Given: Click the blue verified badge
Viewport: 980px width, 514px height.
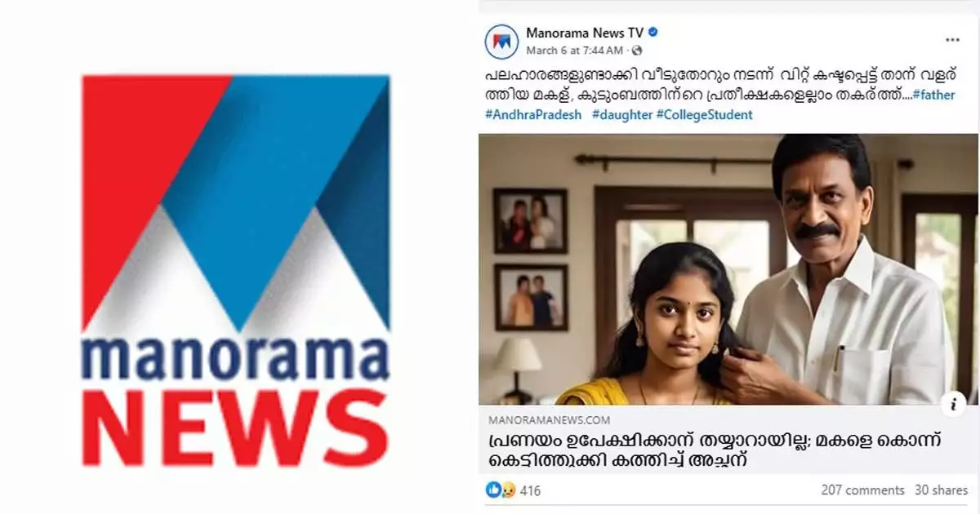Looking at the screenshot, I should pyautogui.click(x=653, y=33).
